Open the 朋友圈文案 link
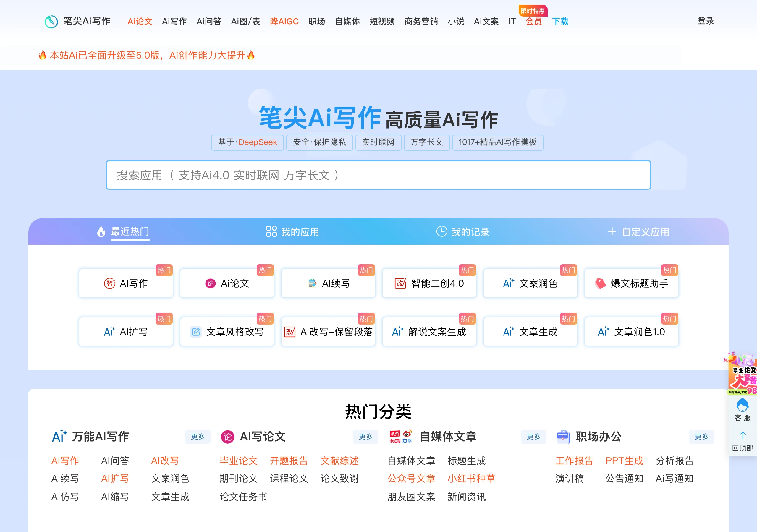This screenshot has width=757, height=532. 411,497
